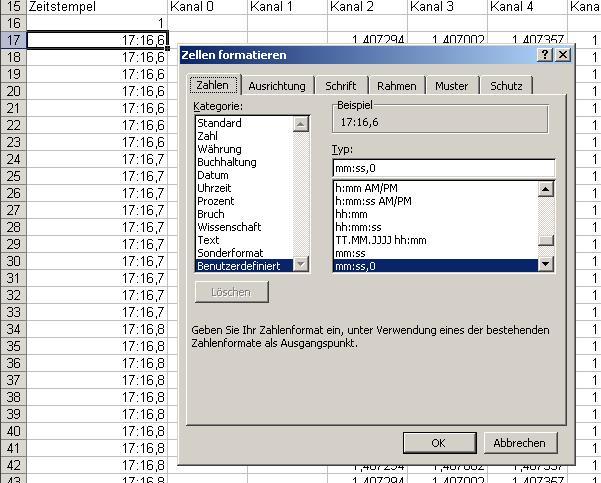This screenshot has width=601, height=483.
Task: Choose Sonderformat category
Action: (244, 253)
